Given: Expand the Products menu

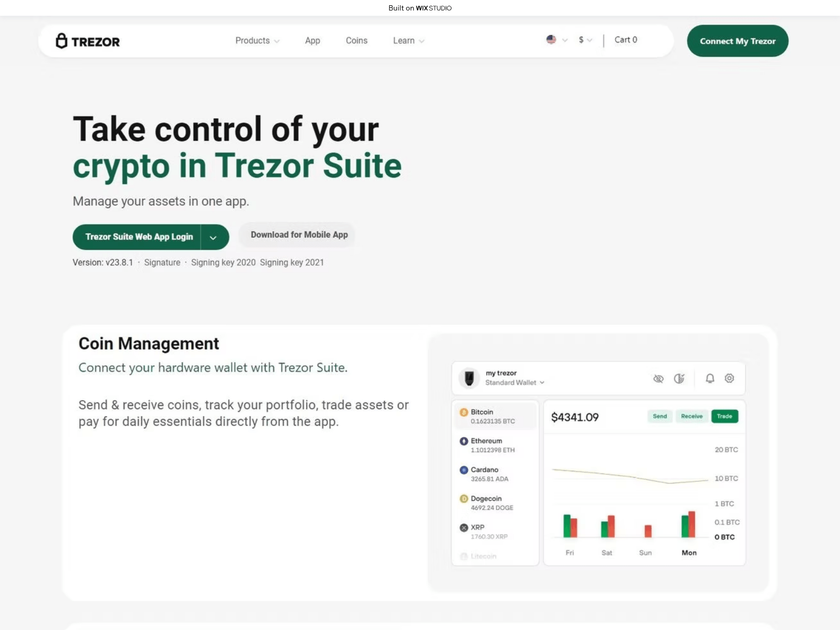Looking at the screenshot, I should click(257, 40).
